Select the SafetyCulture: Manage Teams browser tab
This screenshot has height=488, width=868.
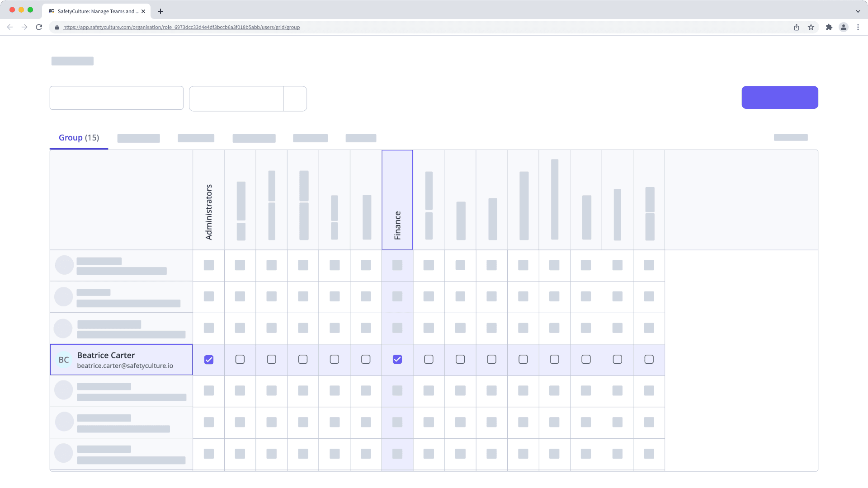[96, 11]
